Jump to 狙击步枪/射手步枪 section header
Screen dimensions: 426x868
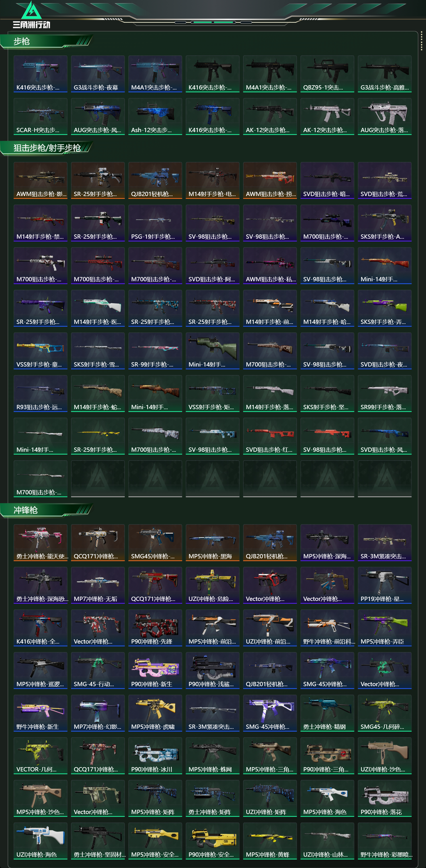[47, 148]
